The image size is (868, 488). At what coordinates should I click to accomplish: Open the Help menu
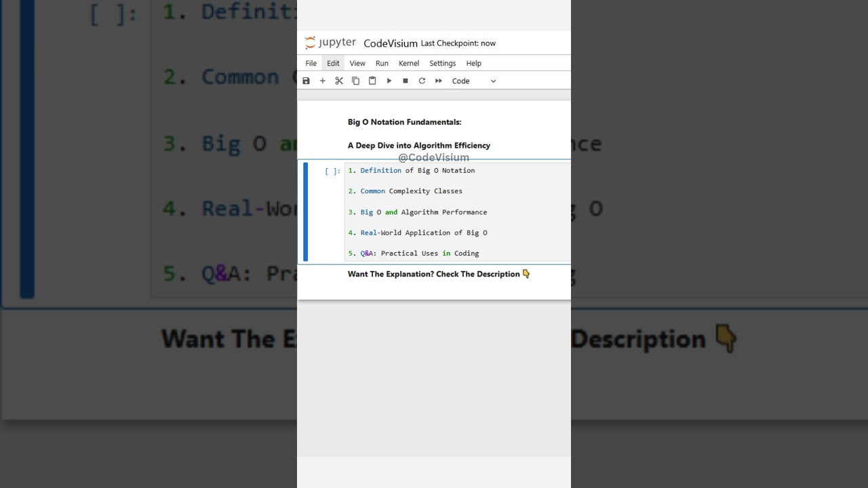473,63
